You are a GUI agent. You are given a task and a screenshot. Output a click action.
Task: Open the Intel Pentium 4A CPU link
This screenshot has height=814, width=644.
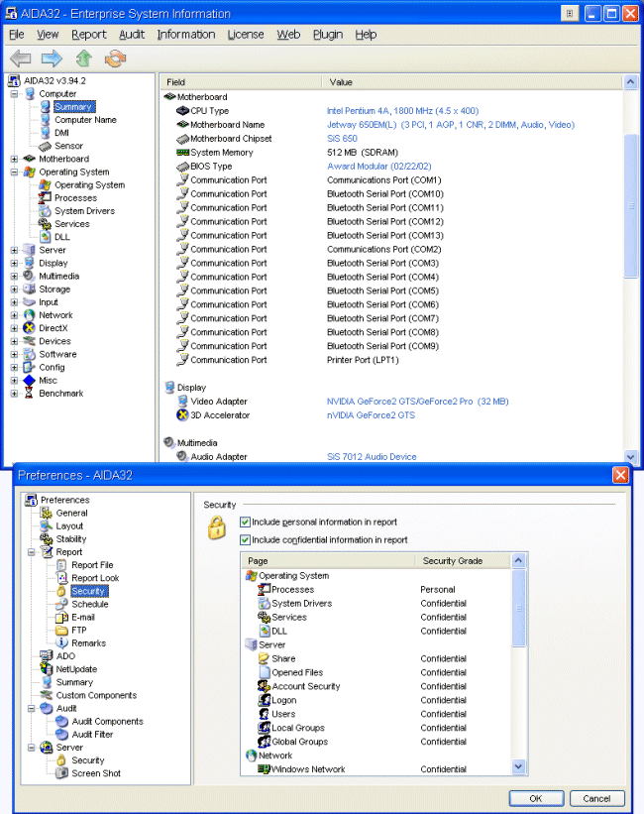[402, 111]
